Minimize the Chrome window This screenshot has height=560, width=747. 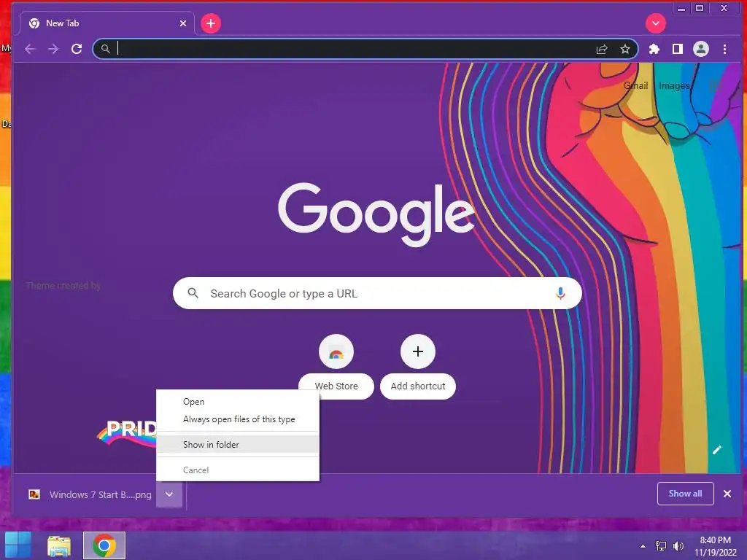pyautogui.click(x=681, y=7)
